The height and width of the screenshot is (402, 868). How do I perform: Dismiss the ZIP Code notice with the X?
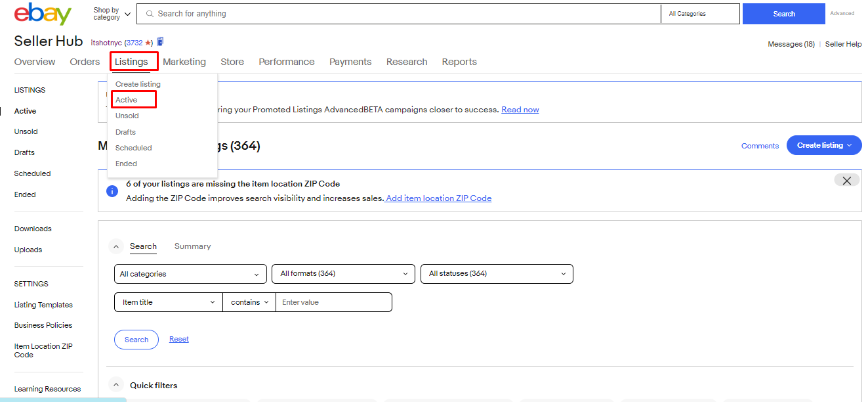tap(846, 181)
